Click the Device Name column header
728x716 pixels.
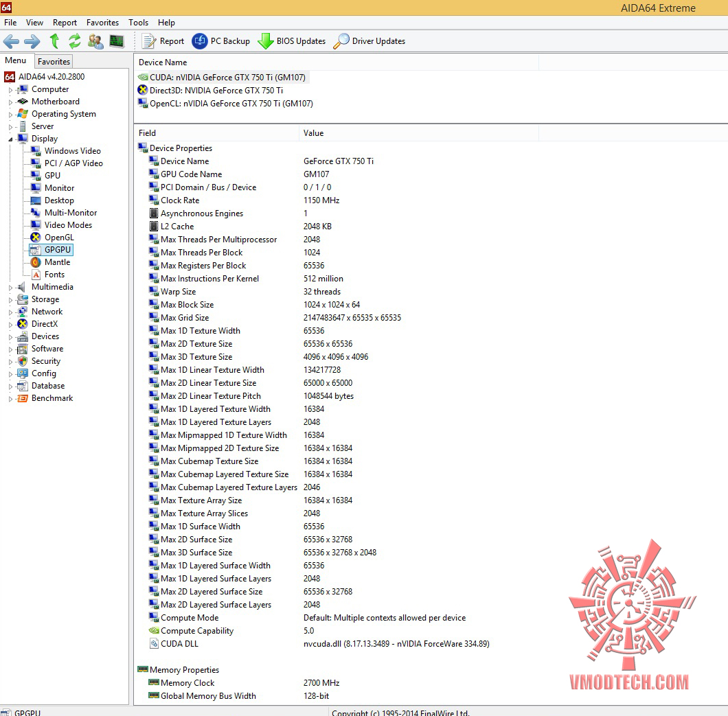(x=336, y=62)
